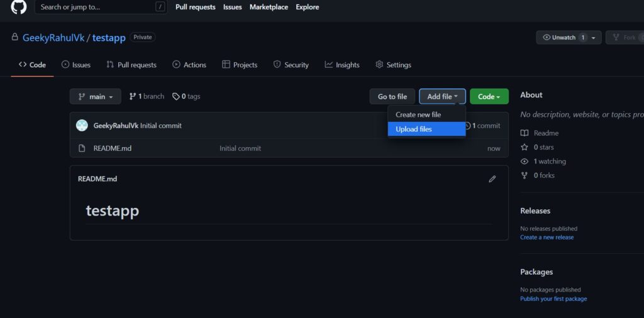644x318 pixels.
Task: Click the 0 forks link
Action: [537, 175]
